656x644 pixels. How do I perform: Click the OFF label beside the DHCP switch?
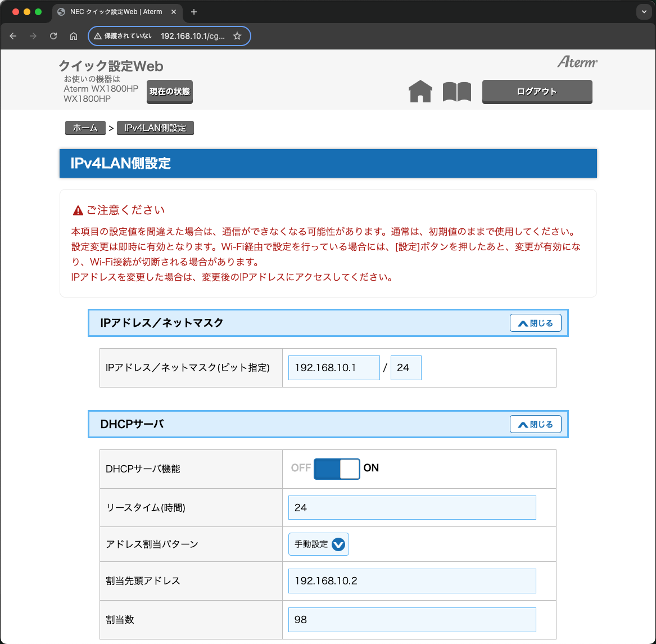[x=301, y=468]
